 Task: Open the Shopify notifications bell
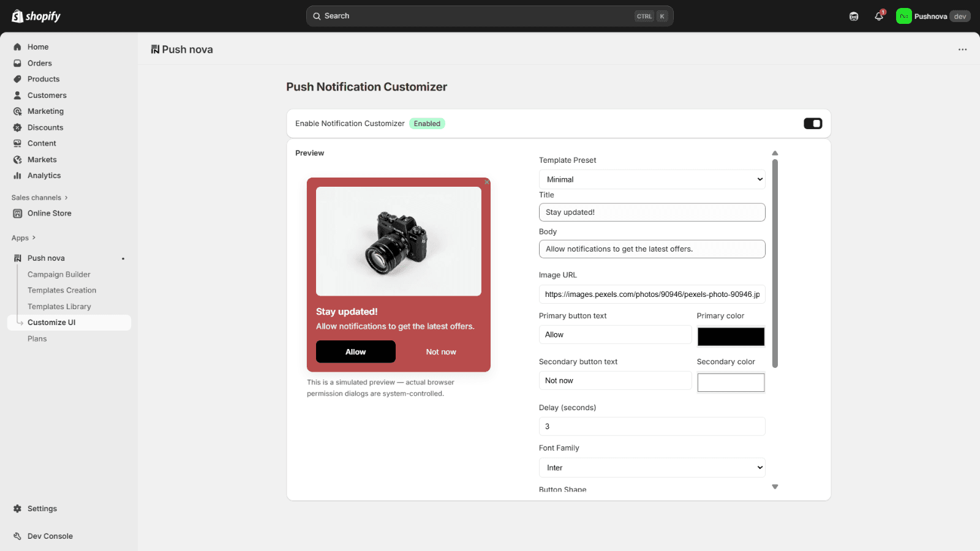pos(878,16)
